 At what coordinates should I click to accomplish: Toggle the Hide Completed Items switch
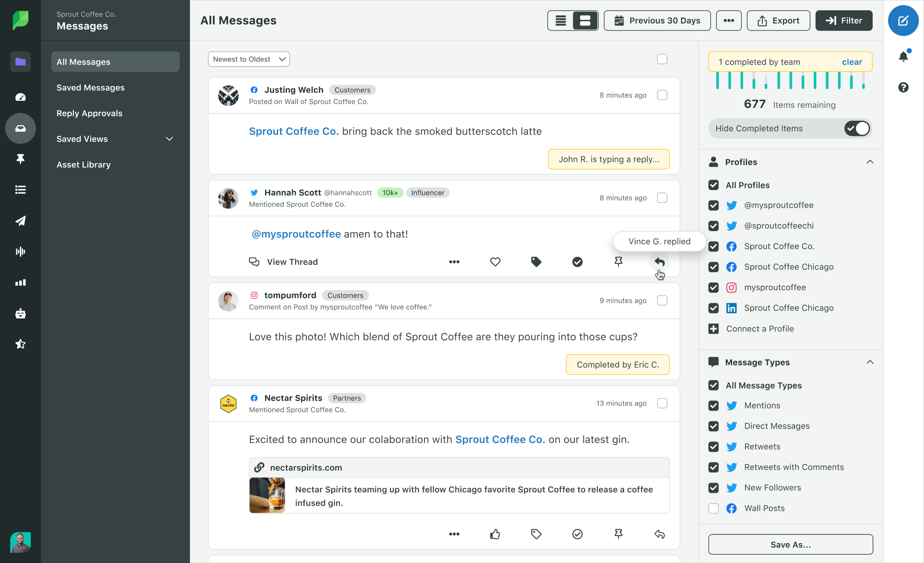click(858, 128)
